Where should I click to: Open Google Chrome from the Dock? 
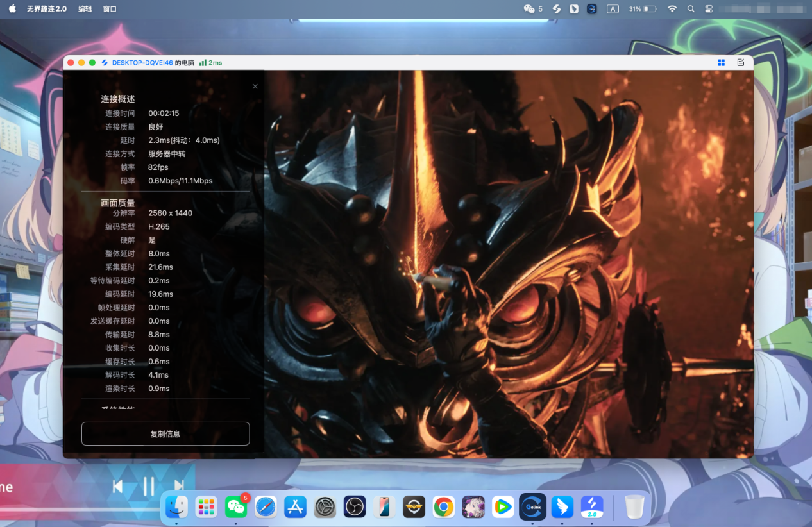pos(443,507)
